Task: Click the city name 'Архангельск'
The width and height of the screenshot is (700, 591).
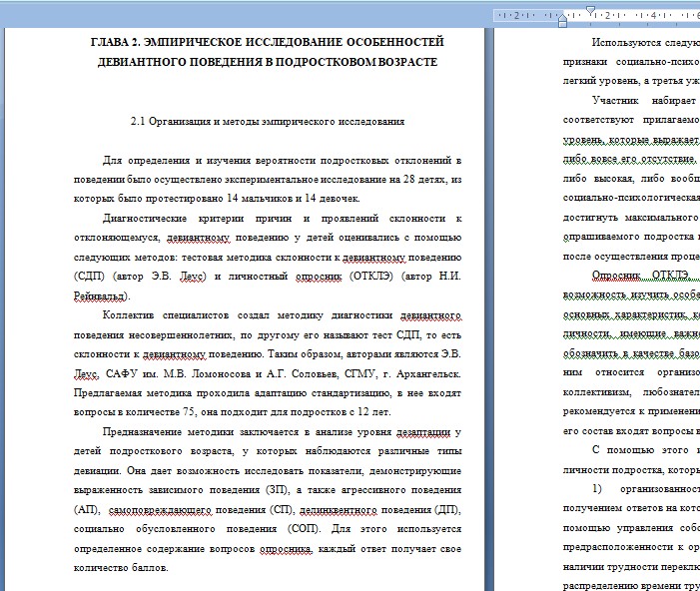Action: [x=428, y=373]
